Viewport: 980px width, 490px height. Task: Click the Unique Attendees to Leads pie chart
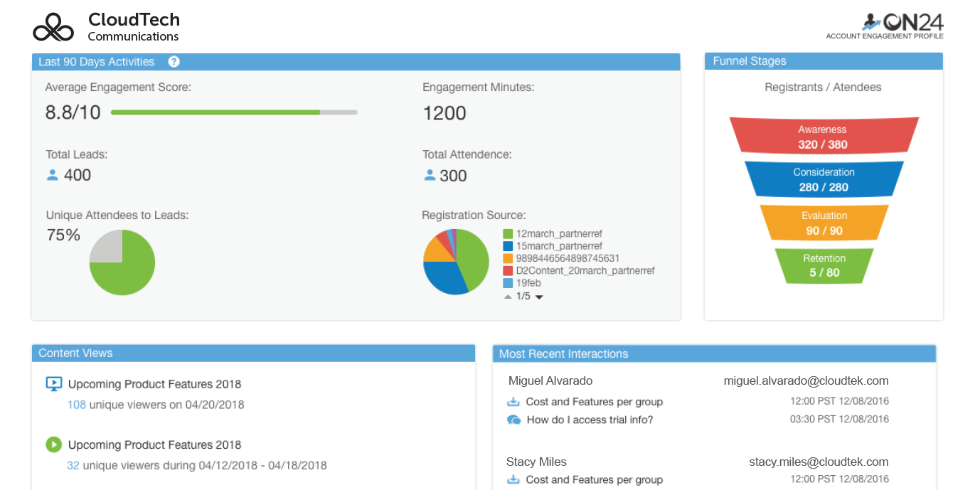pyautogui.click(x=122, y=262)
